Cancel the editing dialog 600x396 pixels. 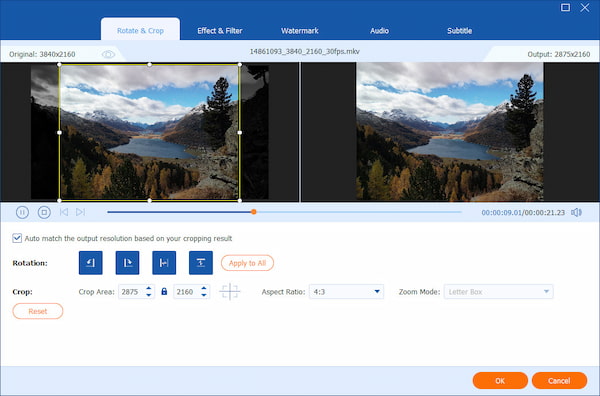coord(559,380)
